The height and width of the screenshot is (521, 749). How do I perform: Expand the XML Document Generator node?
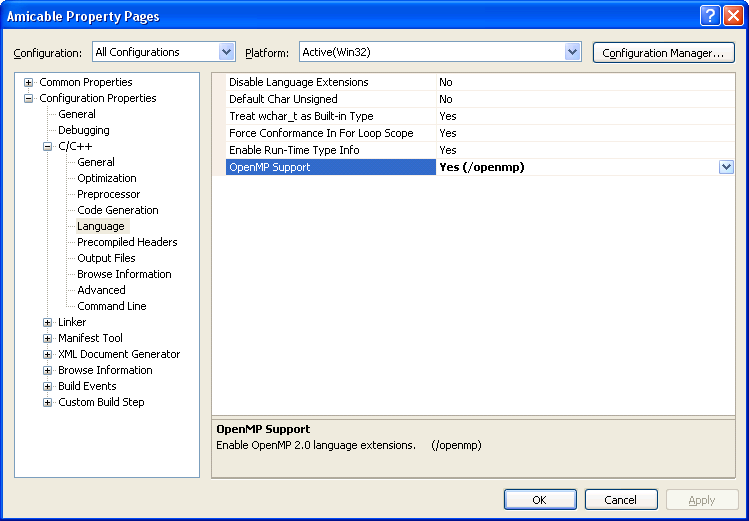click(x=48, y=354)
